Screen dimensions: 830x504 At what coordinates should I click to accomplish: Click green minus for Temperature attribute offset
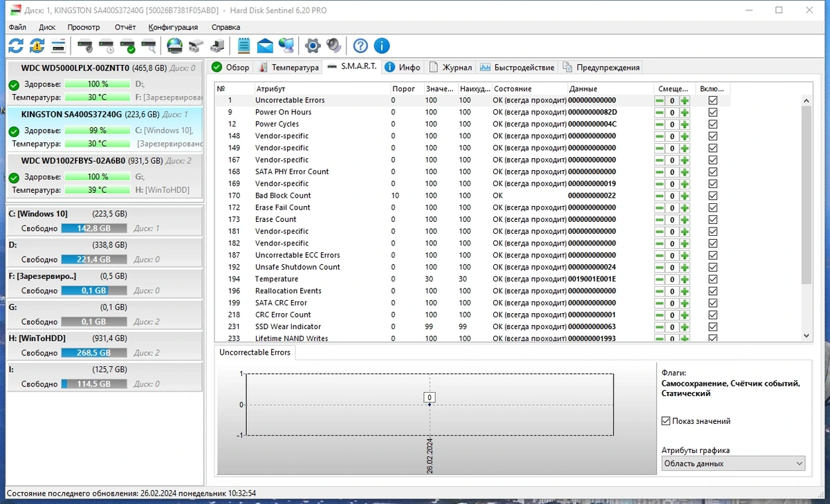pos(660,279)
